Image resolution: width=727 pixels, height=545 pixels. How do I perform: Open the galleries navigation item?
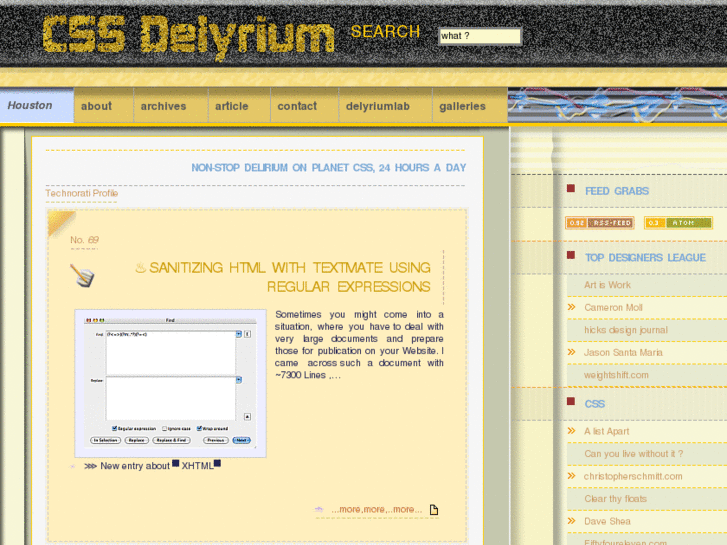click(x=470, y=106)
